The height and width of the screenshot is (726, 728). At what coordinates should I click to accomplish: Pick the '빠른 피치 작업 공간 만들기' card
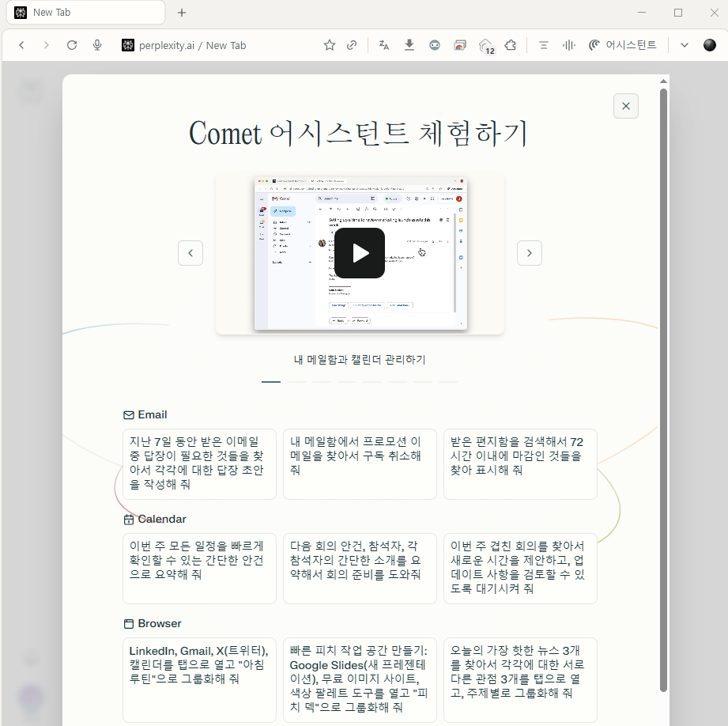tap(360, 680)
